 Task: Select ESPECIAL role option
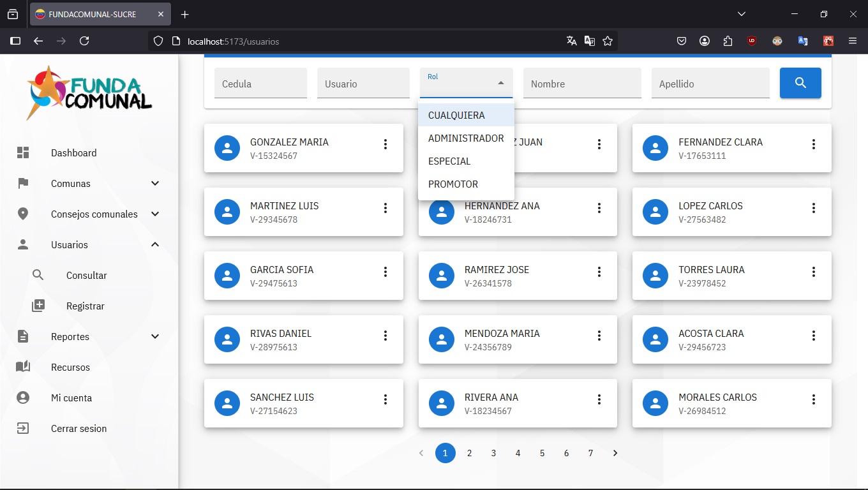[467, 161]
